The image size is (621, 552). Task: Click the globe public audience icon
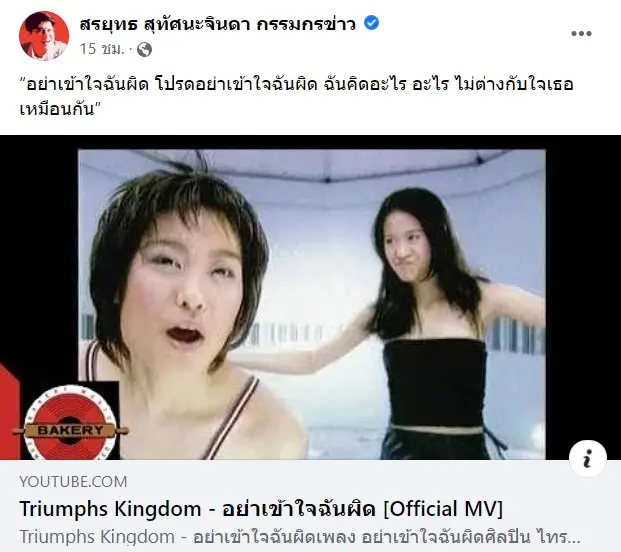point(145,49)
